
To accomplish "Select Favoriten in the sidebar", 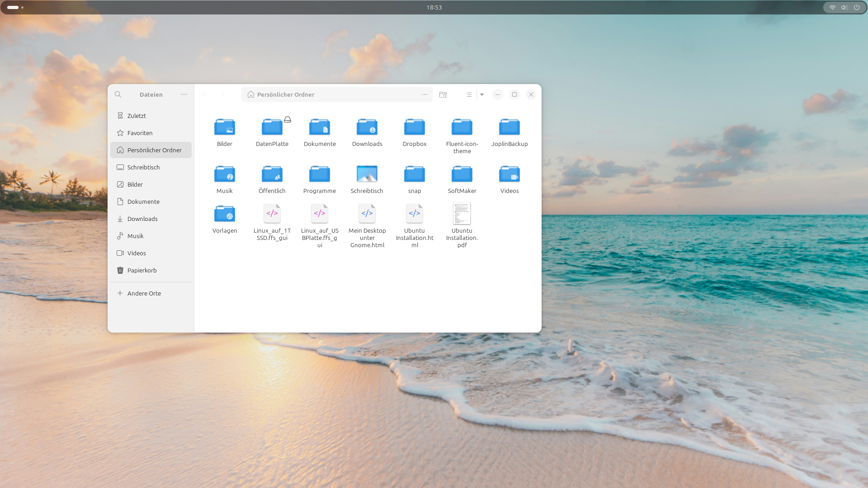I will [151, 133].
